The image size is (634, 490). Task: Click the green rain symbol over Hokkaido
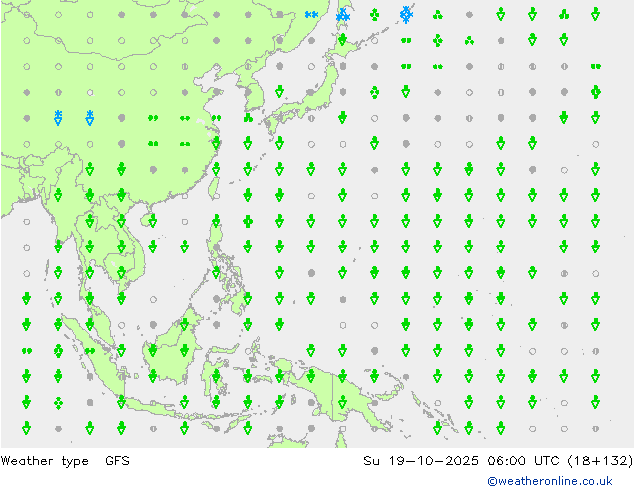342,40
